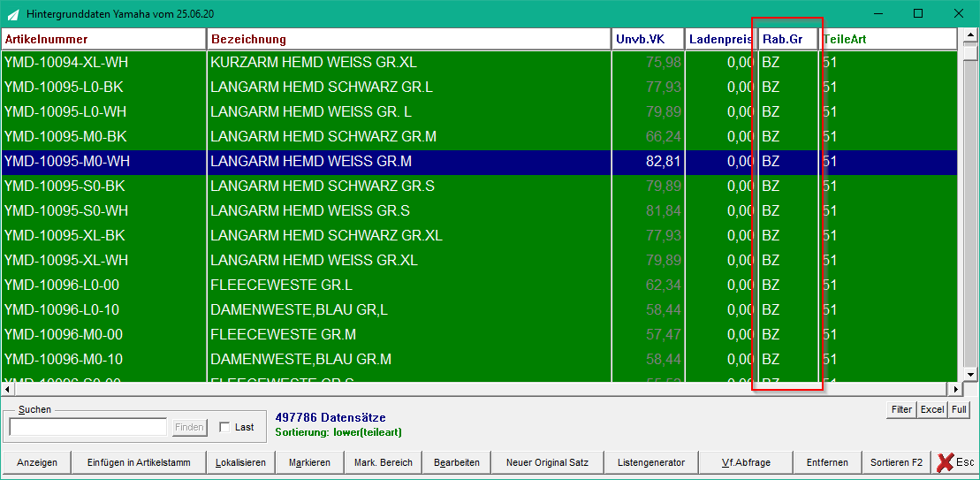Click price 66,24 in Unvb.VK column

tap(663, 137)
